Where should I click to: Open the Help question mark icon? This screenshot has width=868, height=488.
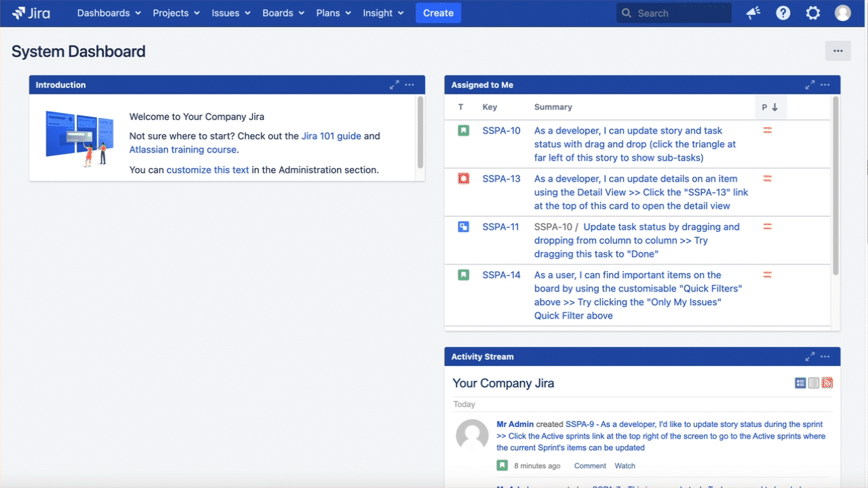click(783, 13)
